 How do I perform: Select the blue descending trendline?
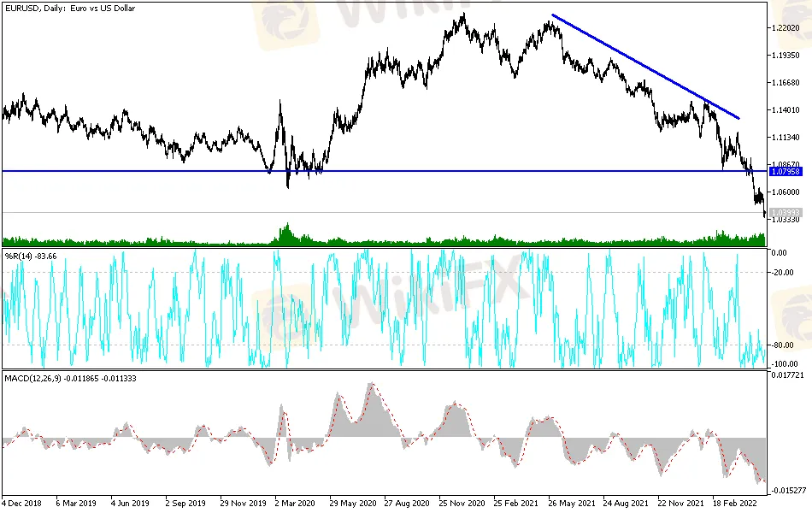pos(645,66)
